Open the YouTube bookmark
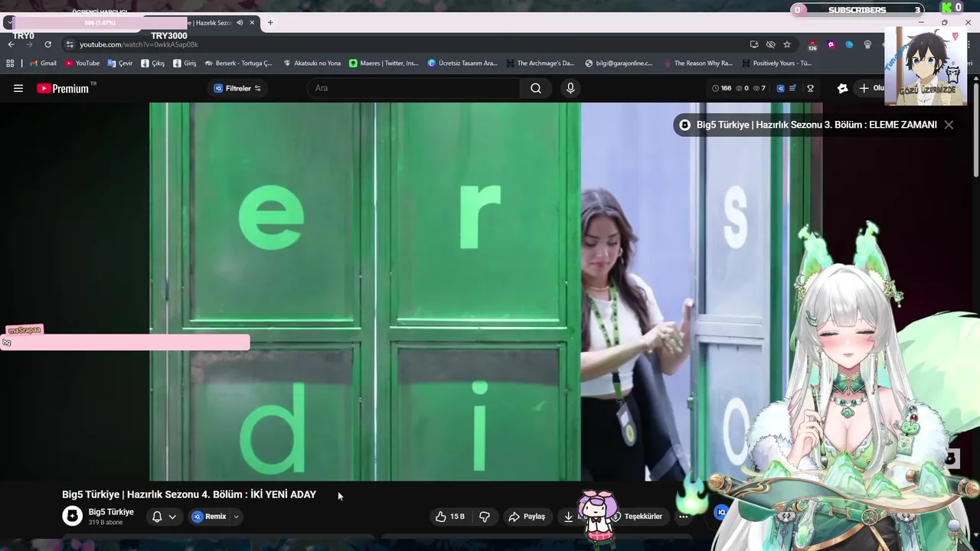 pyautogui.click(x=82, y=64)
